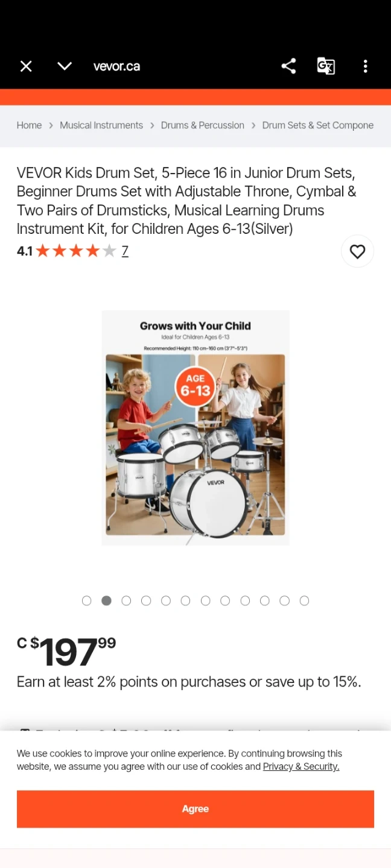This screenshot has height=868, width=391.
Task: Tap the vevor.ca address text
Action: [x=116, y=66]
